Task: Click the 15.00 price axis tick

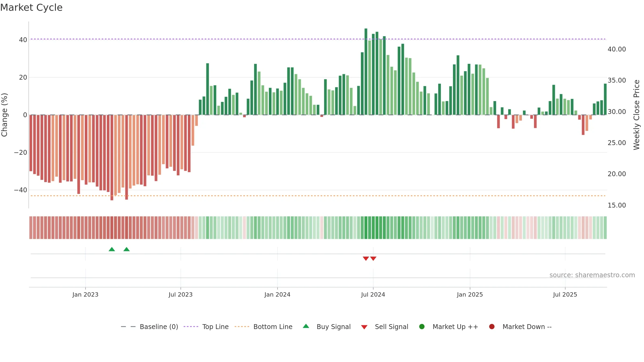Action: 617,205
